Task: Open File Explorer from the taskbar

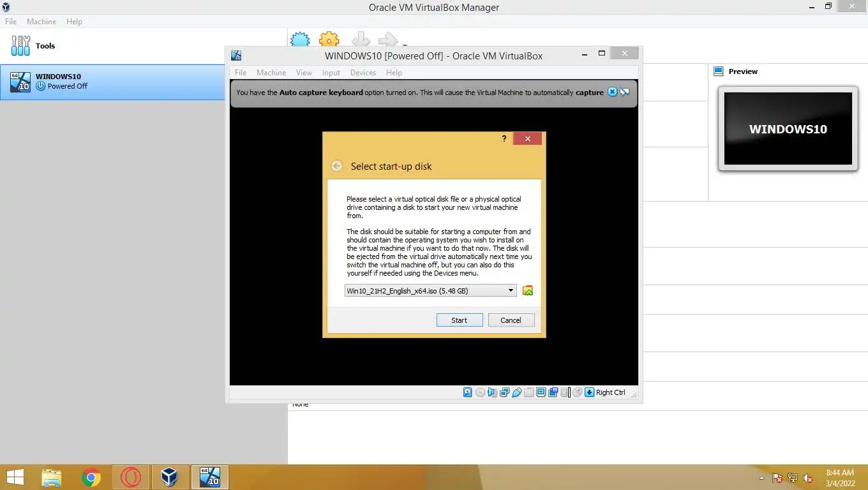Action: point(52,477)
